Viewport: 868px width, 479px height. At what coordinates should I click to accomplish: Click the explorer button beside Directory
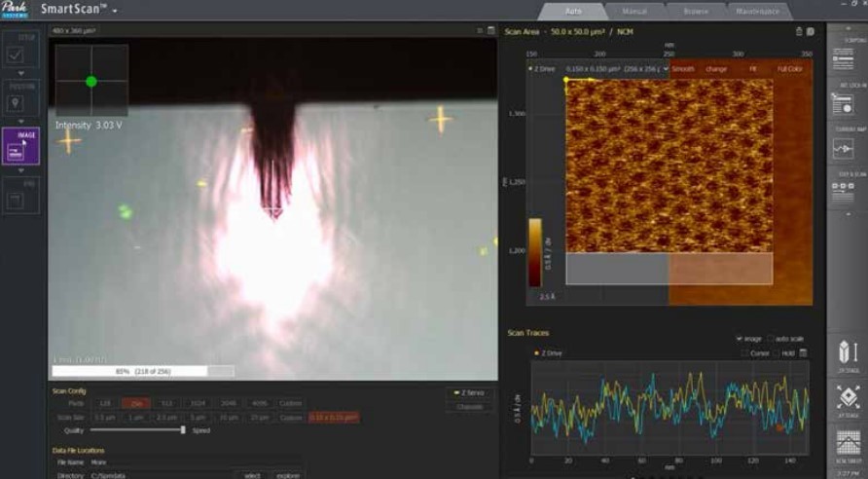click(x=288, y=475)
